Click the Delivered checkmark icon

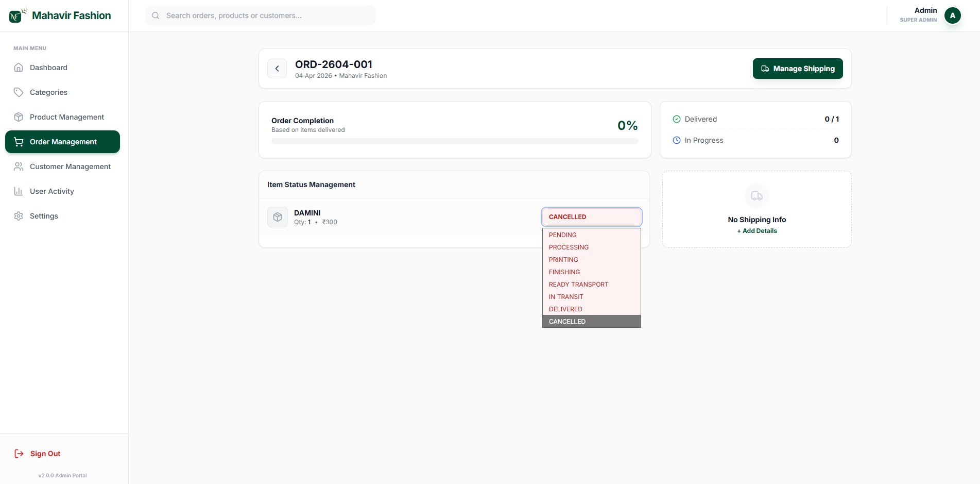coord(677,119)
